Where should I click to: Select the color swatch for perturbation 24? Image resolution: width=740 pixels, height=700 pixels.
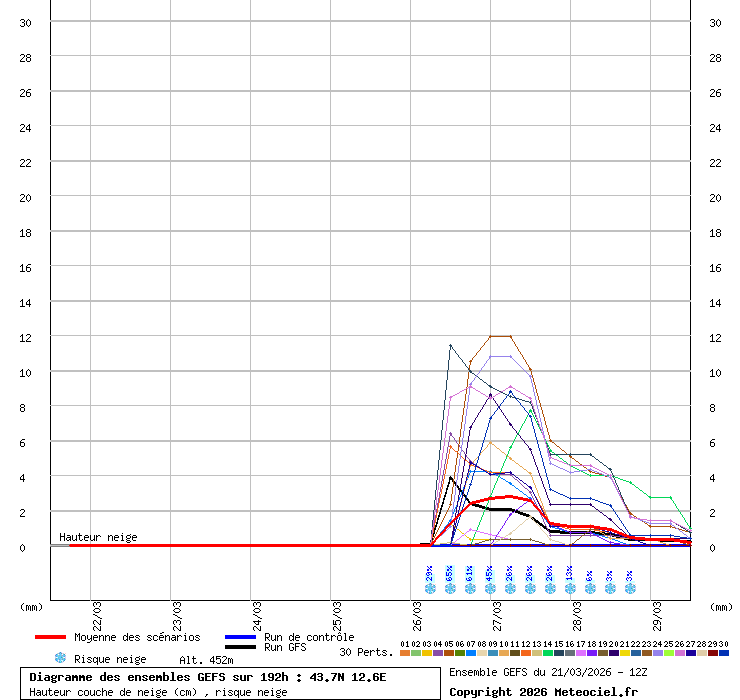pyautogui.click(x=657, y=653)
